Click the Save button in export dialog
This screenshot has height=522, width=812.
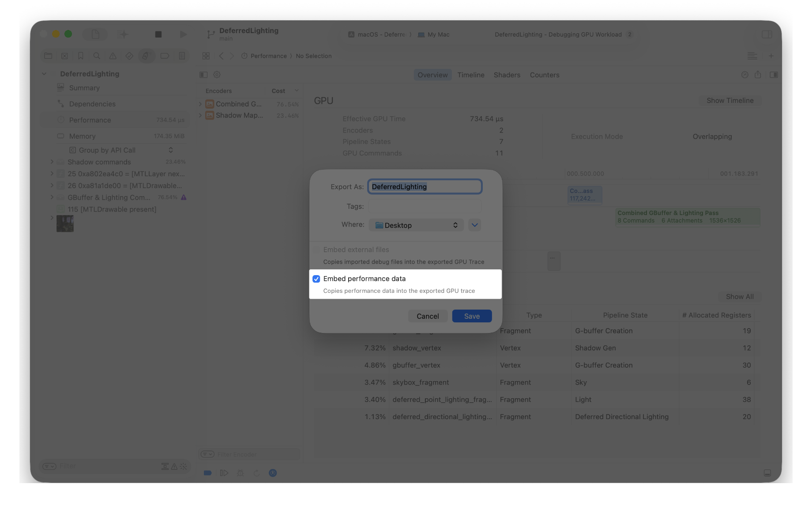coord(471,316)
